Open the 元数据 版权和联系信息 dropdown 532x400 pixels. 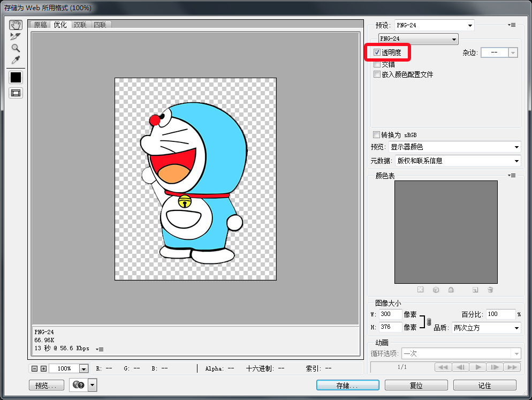[458, 161]
